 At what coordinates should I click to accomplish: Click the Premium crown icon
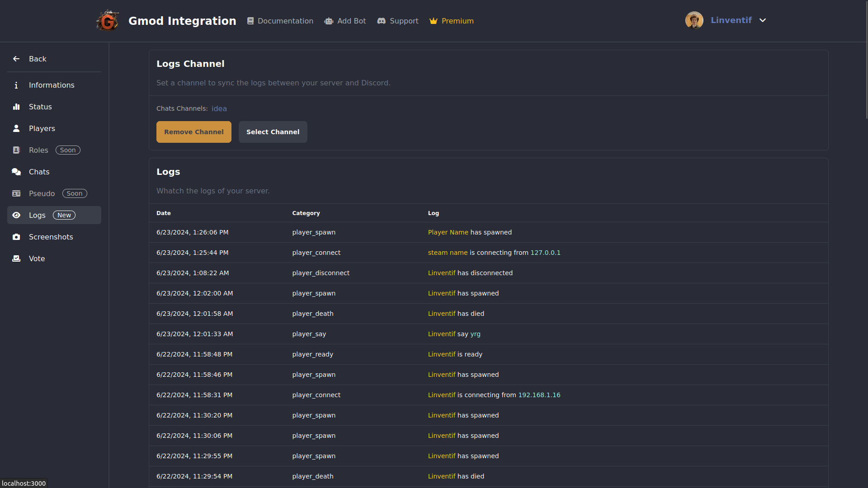coord(434,21)
